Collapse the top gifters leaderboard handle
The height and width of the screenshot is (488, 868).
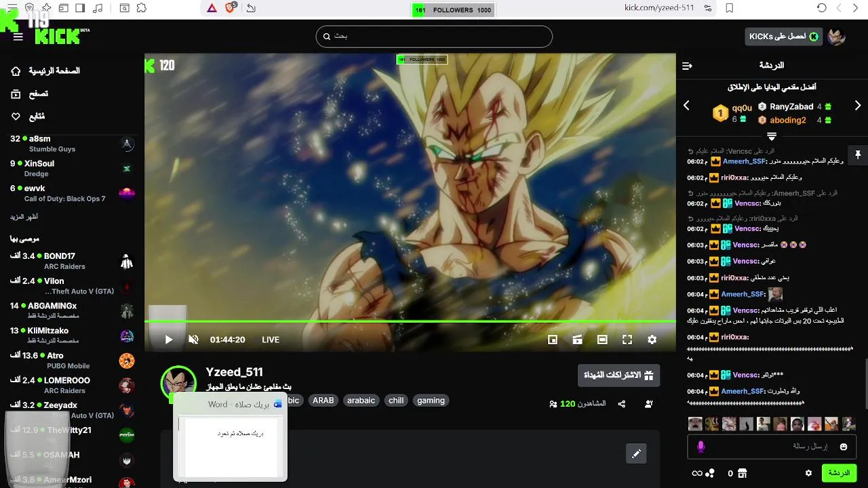pyautogui.click(x=771, y=136)
